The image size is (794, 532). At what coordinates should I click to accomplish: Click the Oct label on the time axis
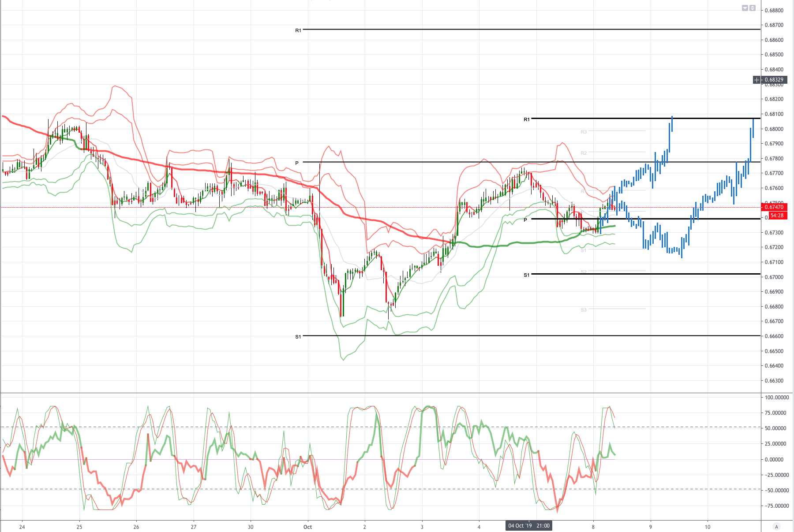coord(308,527)
